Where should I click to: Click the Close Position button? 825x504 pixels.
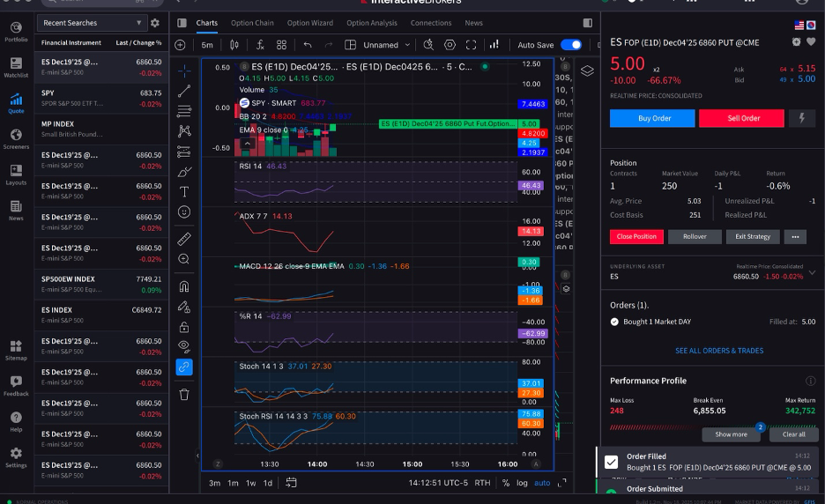tap(636, 236)
